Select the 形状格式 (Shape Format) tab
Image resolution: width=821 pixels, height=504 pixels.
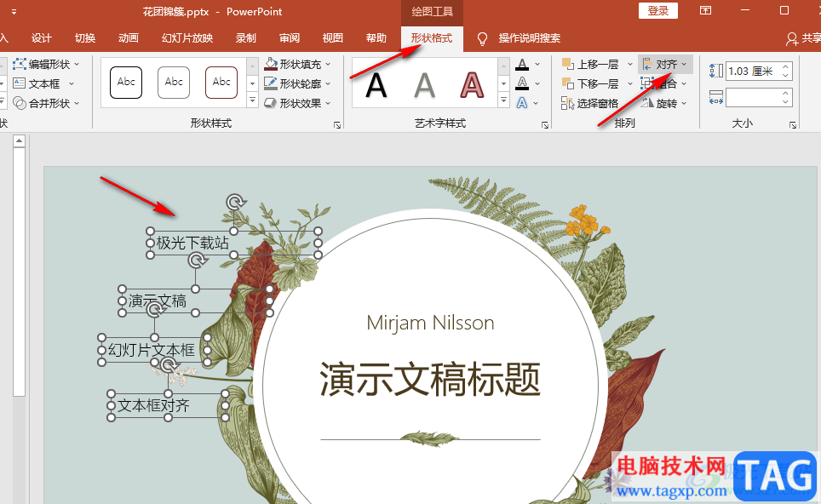click(432, 37)
